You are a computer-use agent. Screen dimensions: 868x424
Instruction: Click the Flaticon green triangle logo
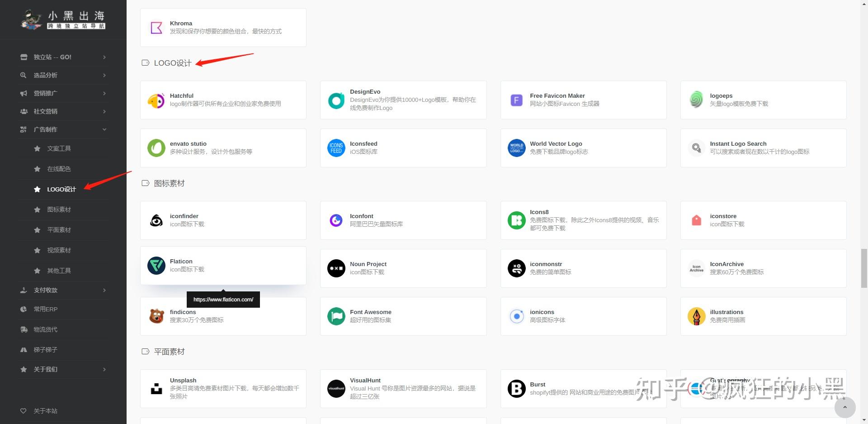pos(156,266)
